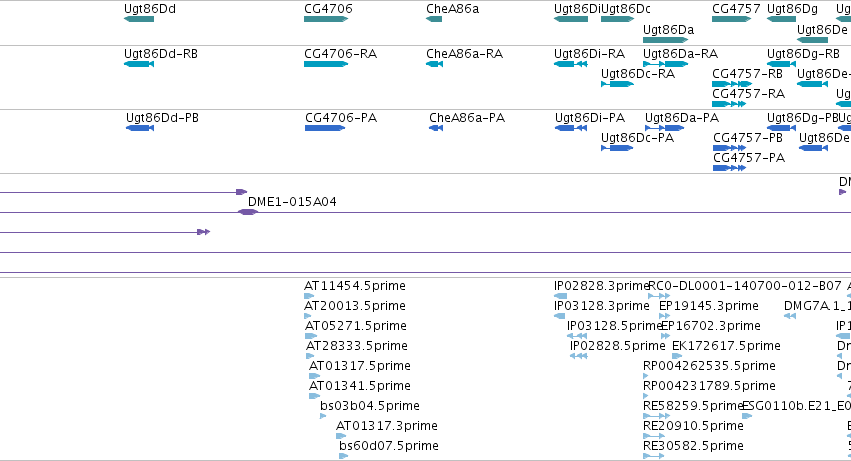
Task: Select the CG4757-RB transcript glyph
Action: (x=732, y=84)
